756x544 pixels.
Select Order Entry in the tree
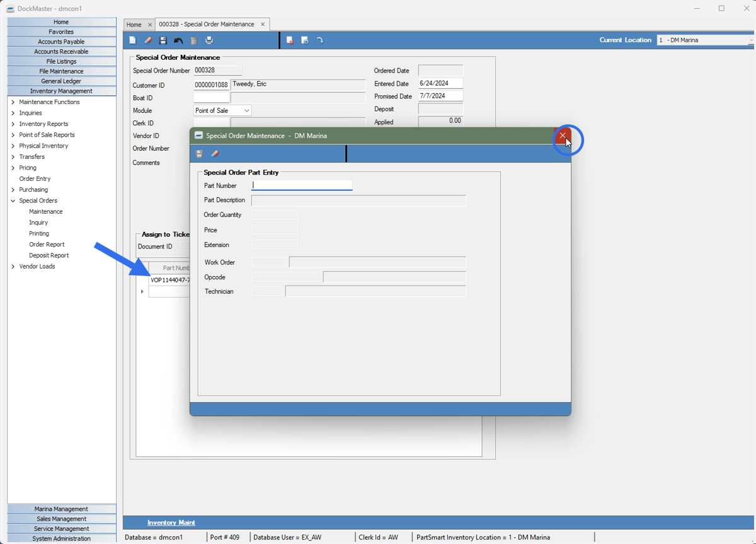35,179
